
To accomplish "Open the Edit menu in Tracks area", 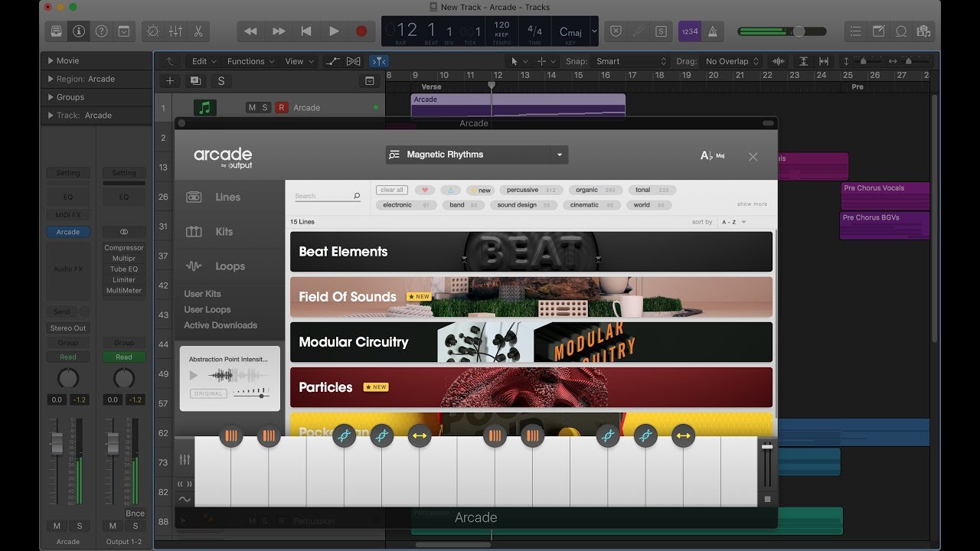I will click(x=204, y=61).
